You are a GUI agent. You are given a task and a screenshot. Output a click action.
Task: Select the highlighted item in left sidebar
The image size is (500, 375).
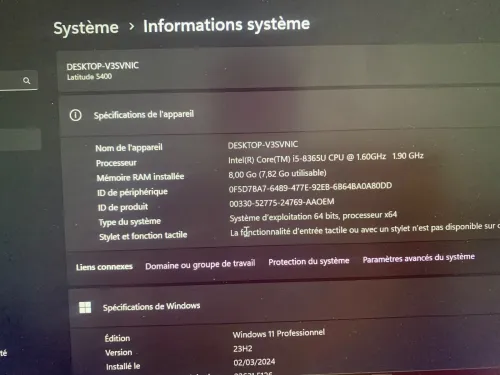[20, 139]
